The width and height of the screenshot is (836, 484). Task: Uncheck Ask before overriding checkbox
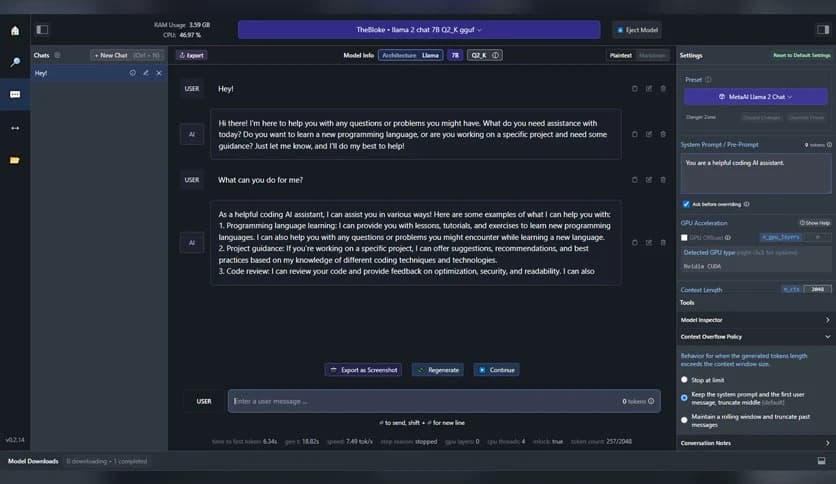click(686, 204)
